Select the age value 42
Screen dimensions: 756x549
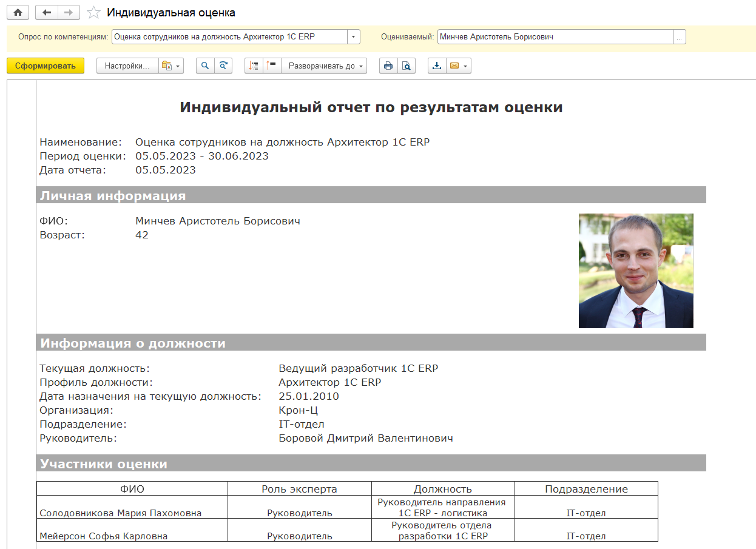click(x=142, y=235)
